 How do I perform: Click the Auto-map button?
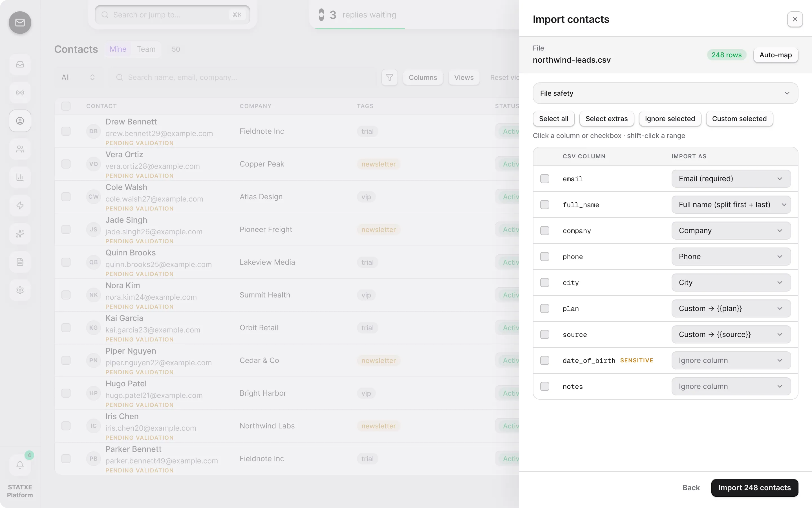click(775, 55)
